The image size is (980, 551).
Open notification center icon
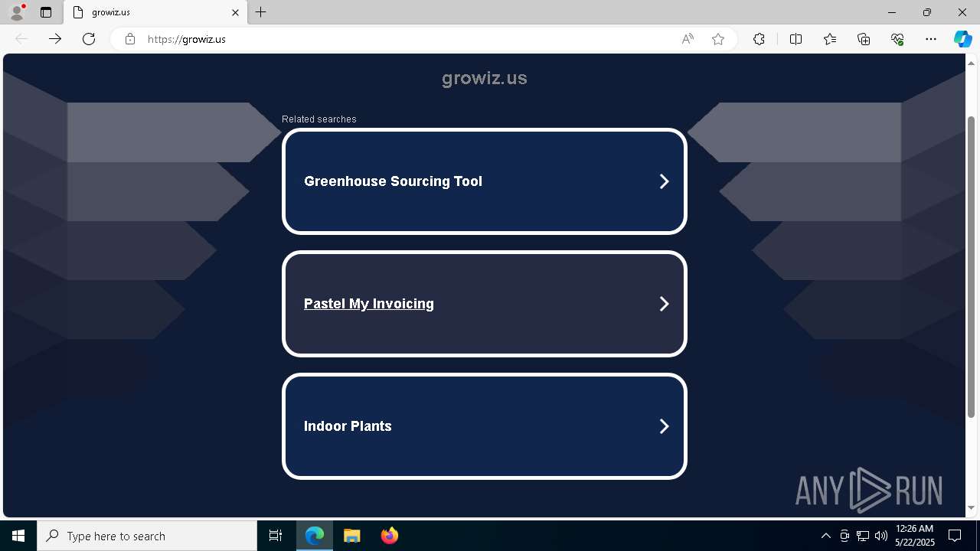[955, 536]
